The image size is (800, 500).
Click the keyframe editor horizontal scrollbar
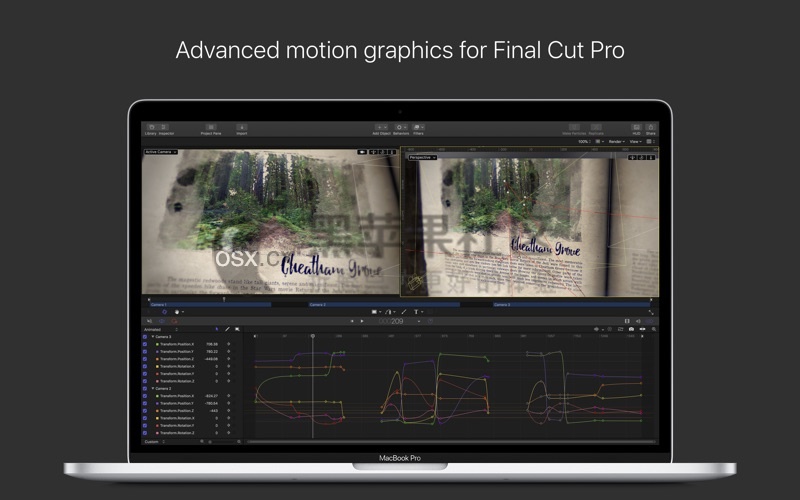point(450,442)
